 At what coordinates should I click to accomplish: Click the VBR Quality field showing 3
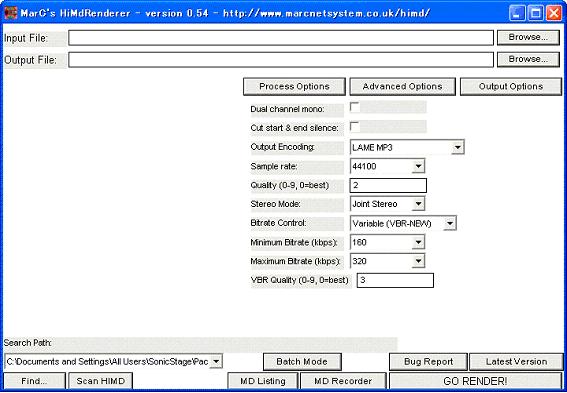pyautogui.click(x=395, y=281)
